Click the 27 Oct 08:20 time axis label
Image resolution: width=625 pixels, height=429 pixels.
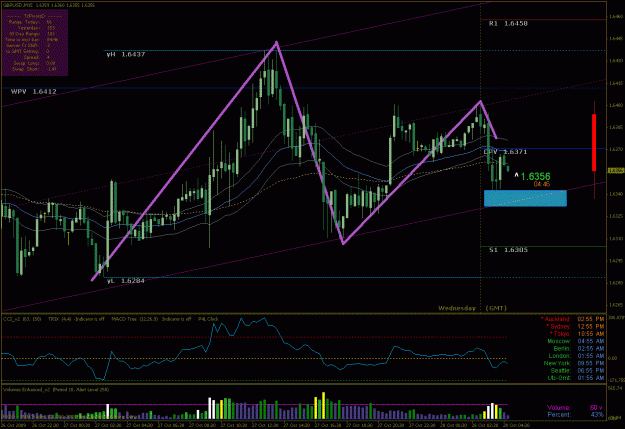pos(201,425)
